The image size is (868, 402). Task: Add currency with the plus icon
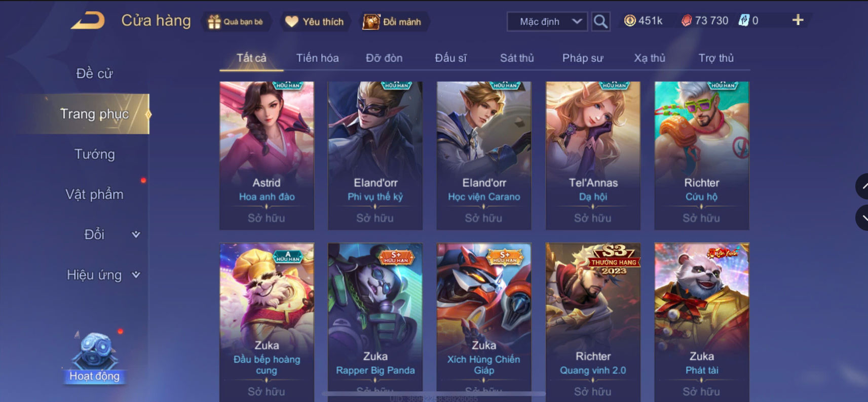coord(798,20)
